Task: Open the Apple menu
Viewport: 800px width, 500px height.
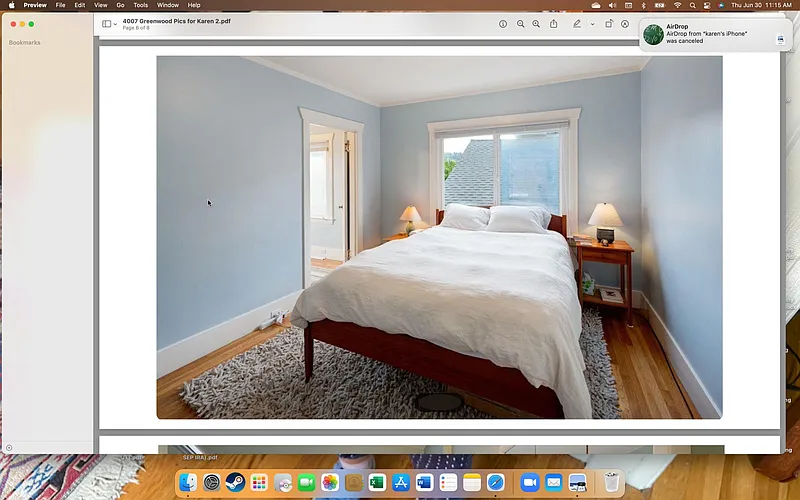Action: point(10,5)
